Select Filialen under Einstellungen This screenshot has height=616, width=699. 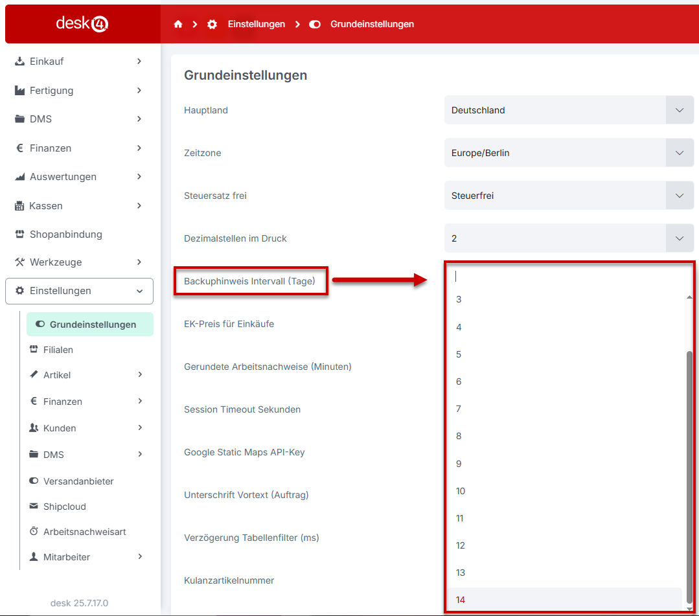click(58, 350)
